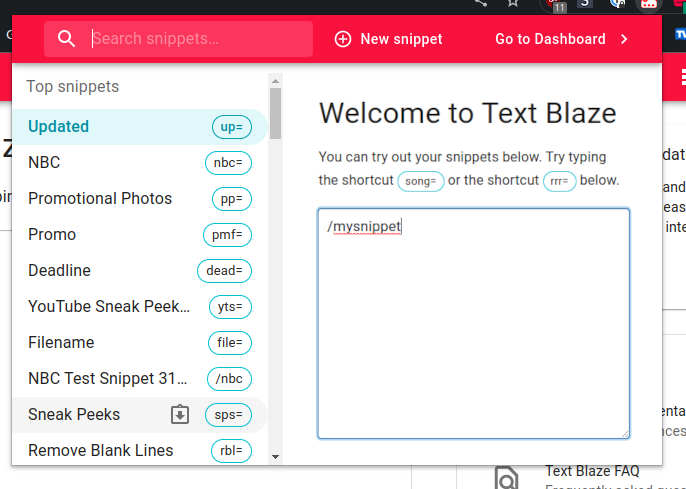The image size is (686, 489).
Task: Click the /nbc shortcut badge
Action: [229, 379]
